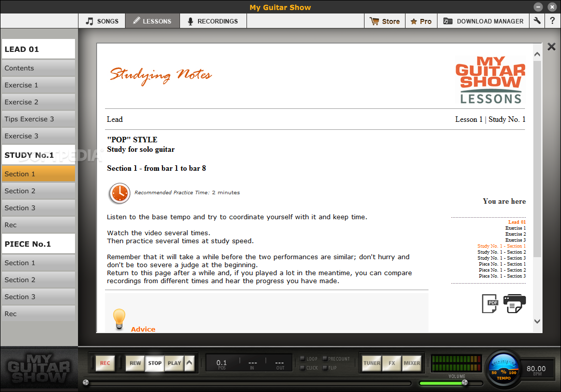
Task: Click the notes vertical scrollbar thumb
Action: point(537,159)
